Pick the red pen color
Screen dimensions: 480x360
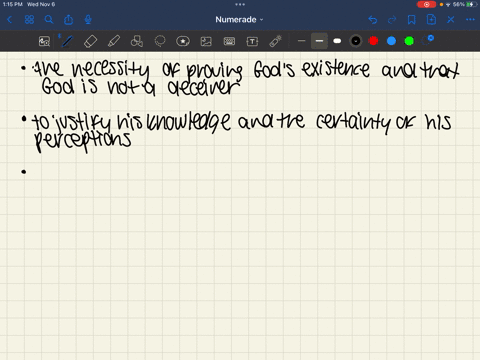pos(374,41)
